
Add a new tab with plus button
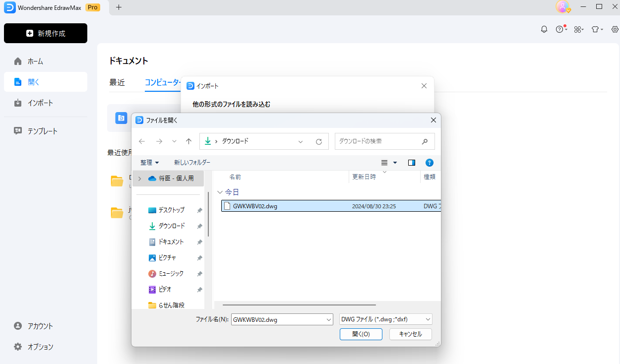click(x=119, y=7)
